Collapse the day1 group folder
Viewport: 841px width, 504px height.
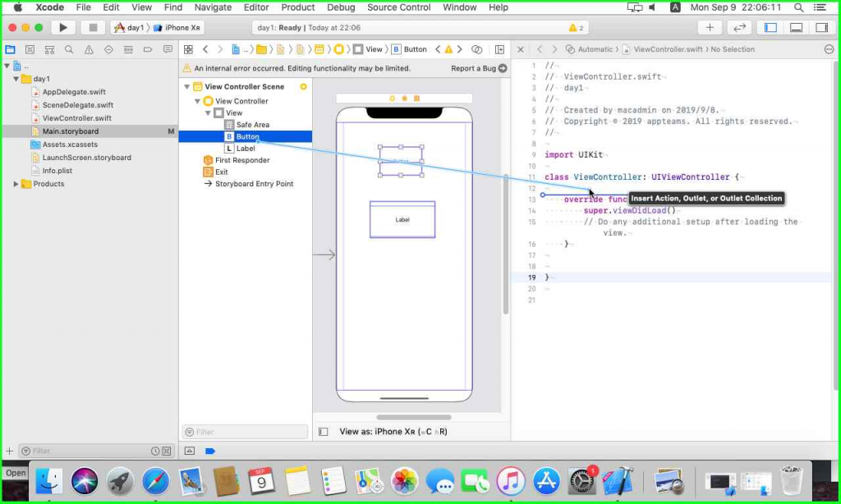click(16, 79)
